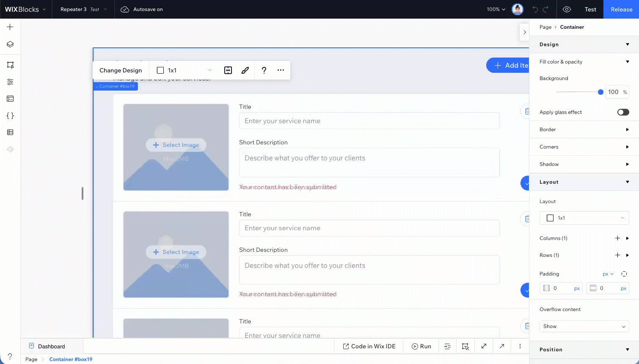Open the padding px unit dropdown
The width and height of the screenshot is (639, 364).
pyautogui.click(x=608, y=274)
